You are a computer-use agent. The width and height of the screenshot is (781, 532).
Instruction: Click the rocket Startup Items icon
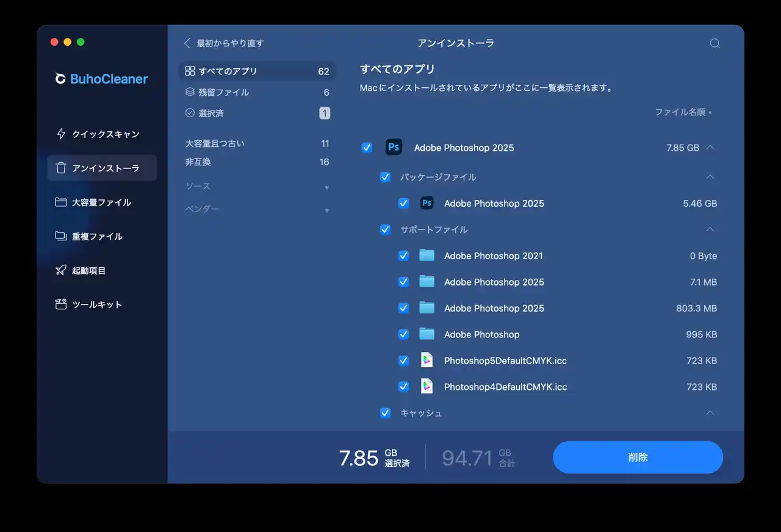(x=61, y=270)
